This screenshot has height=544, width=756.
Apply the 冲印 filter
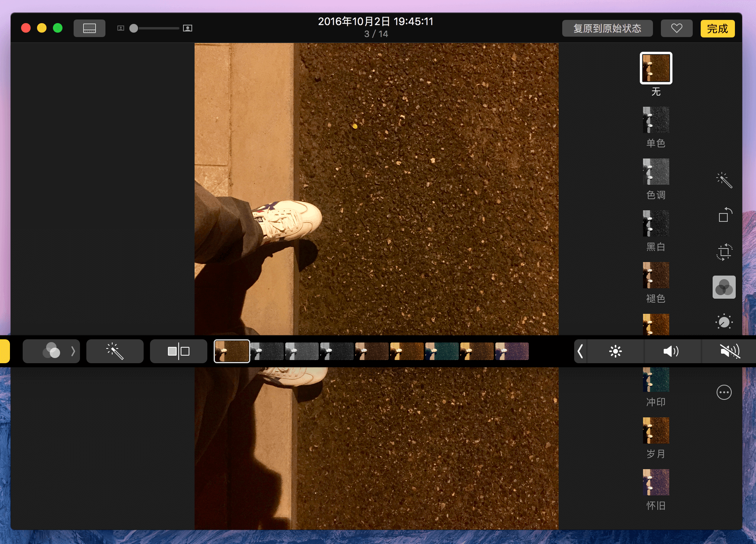(x=656, y=380)
